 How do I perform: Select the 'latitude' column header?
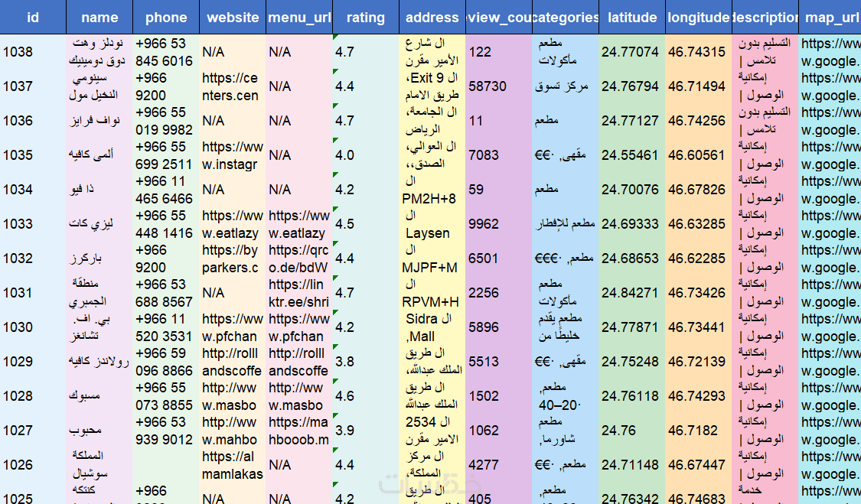pyautogui.click(x=632, y=17)
